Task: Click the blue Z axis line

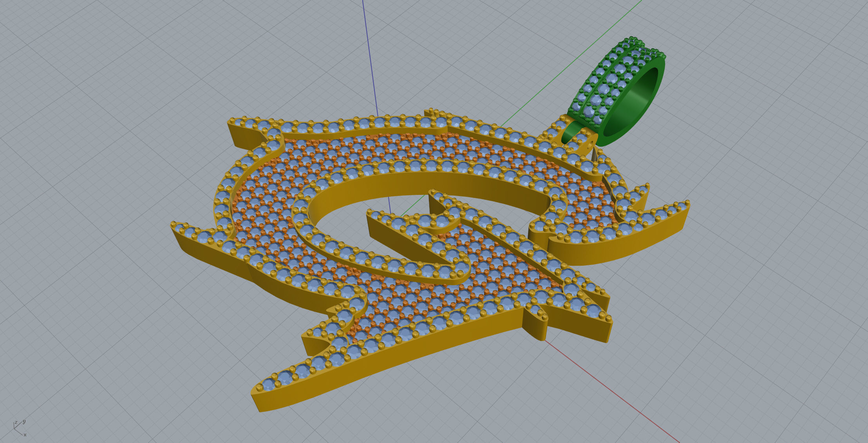Action: point(370,59)
